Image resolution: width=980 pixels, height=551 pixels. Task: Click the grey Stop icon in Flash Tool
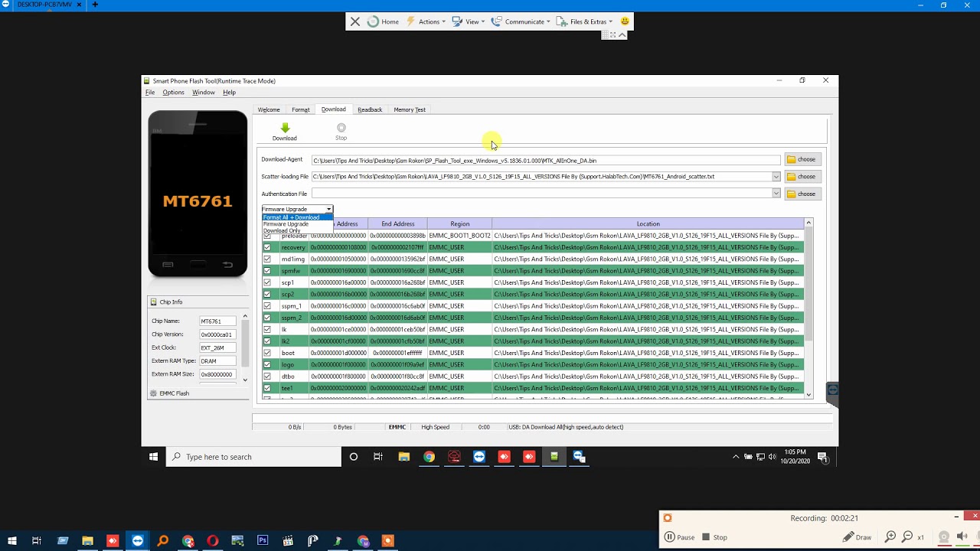pyautogui.click(x=341, y=128)
